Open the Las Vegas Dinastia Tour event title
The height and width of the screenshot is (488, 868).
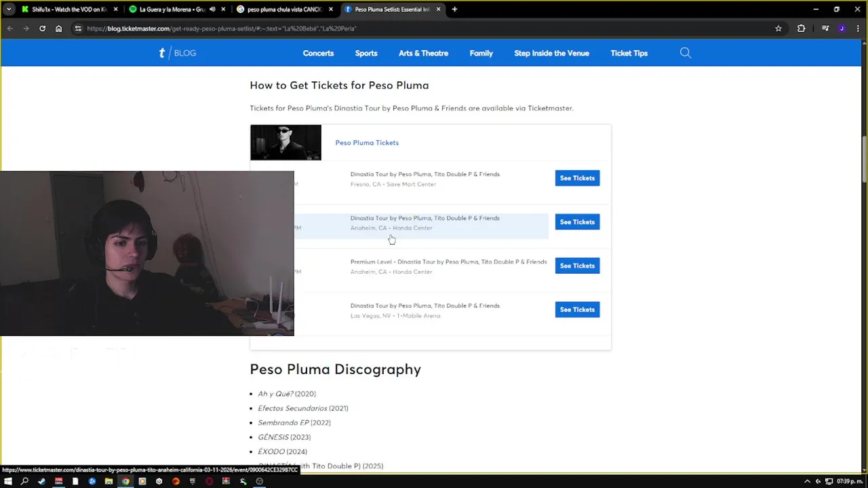[x=425, y=306]
